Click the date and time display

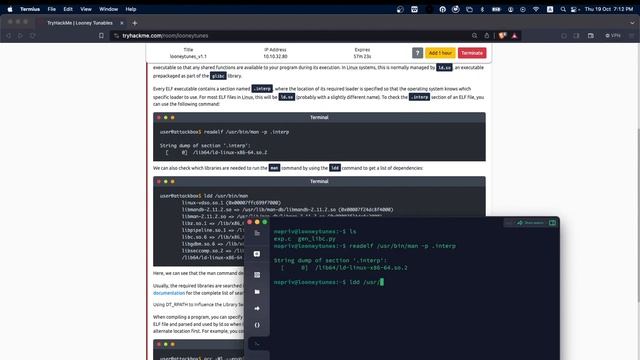click(x=609, y=9)
